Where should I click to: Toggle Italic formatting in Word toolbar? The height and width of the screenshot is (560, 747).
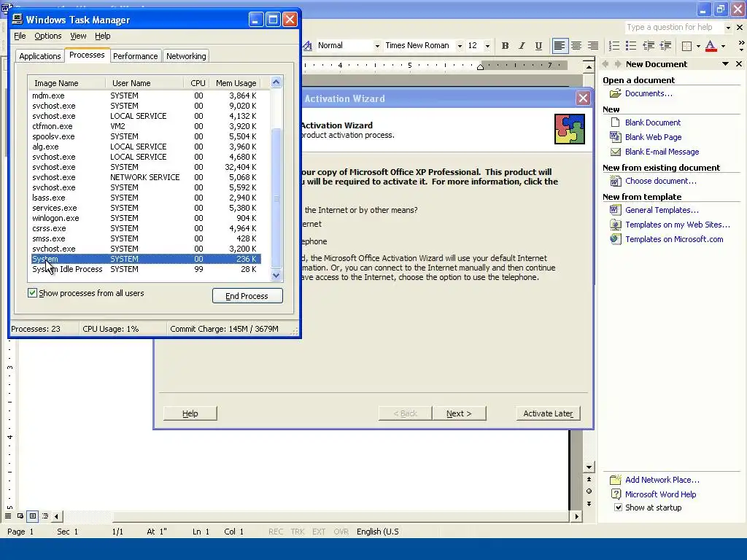point(522,46)
